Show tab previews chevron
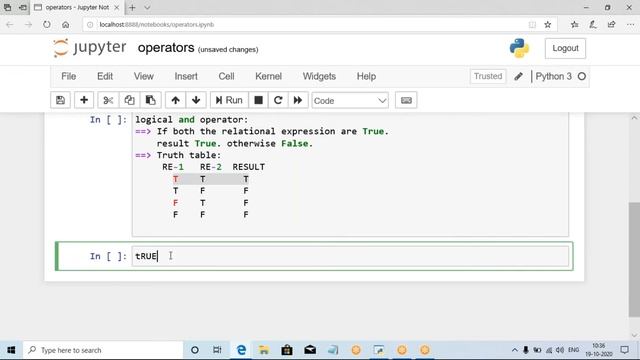 coord(147,7)
